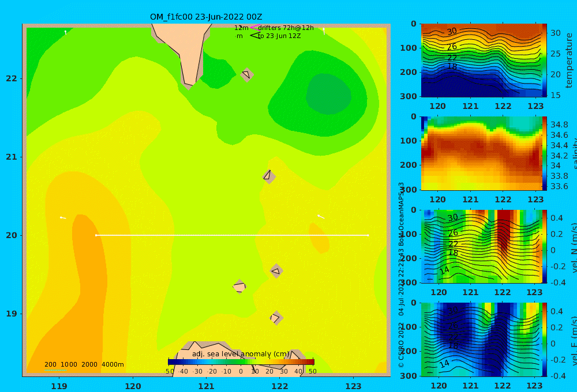Select the white drifter marker above the transect's eastern end
The height and width of the screenshot is (392, 577).
[x=321, y=217]
